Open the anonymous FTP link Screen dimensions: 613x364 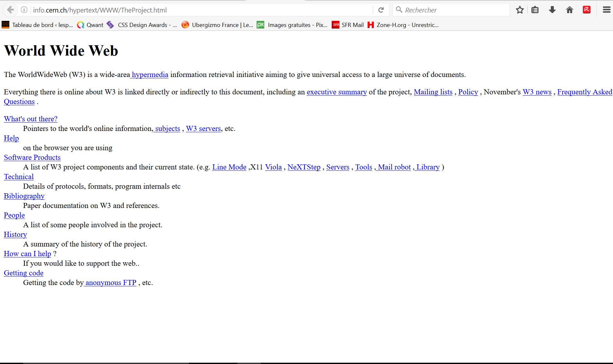[111, 282]
